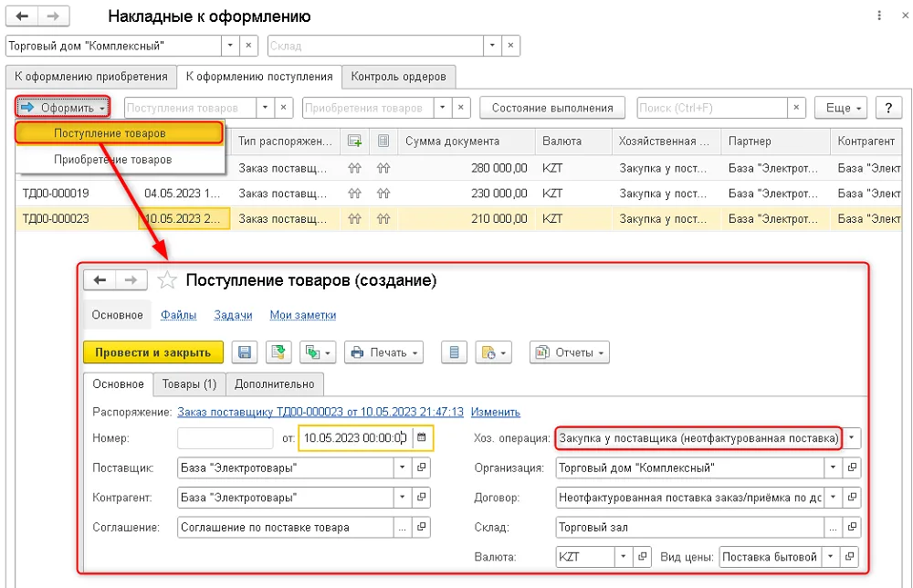Open the Контрагент record with open icon

point(422,498)
